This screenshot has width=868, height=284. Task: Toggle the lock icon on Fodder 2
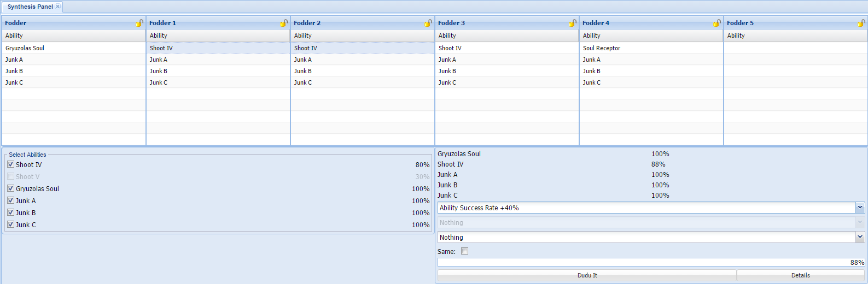(428, 23)
